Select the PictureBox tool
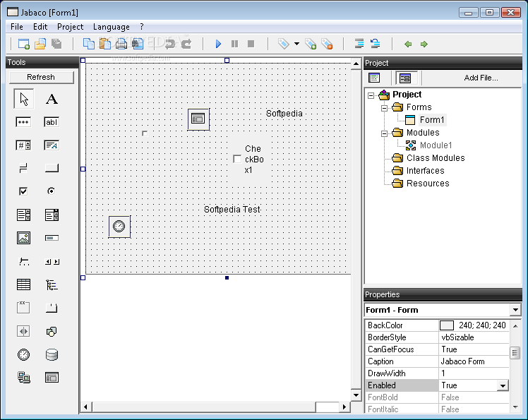 point(23,238)
